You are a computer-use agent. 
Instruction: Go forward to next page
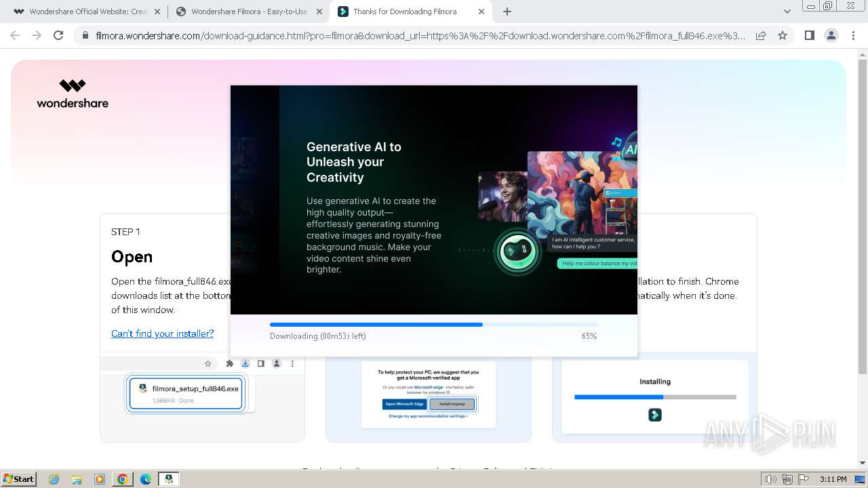click(37, 35)
